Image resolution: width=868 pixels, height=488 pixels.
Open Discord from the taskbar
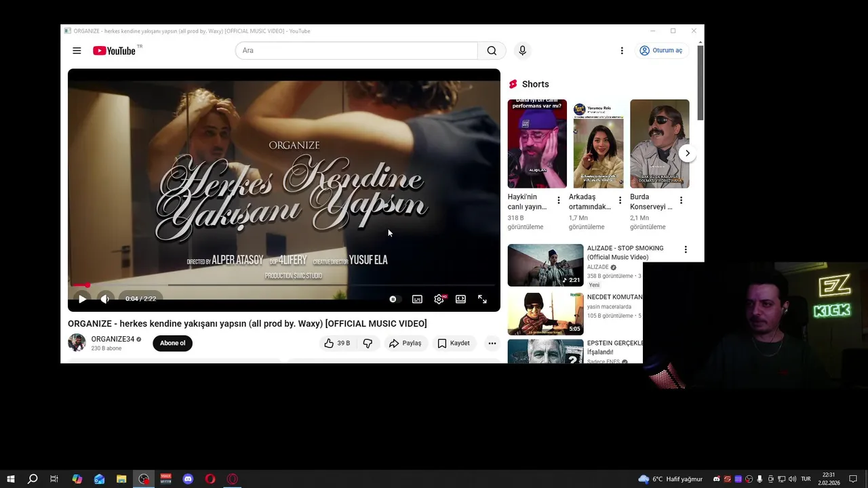click(188, 479)
